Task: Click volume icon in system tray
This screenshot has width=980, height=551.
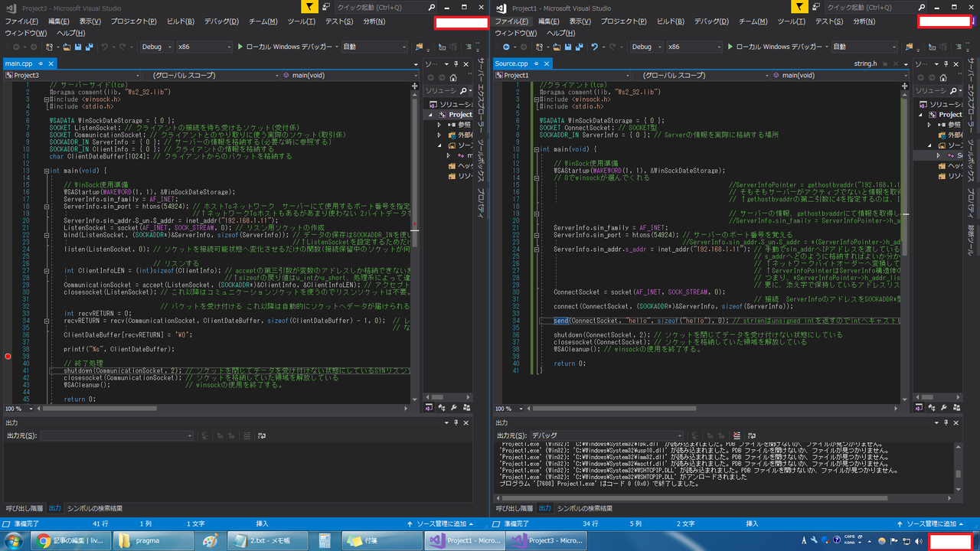Action: [918, 540]
